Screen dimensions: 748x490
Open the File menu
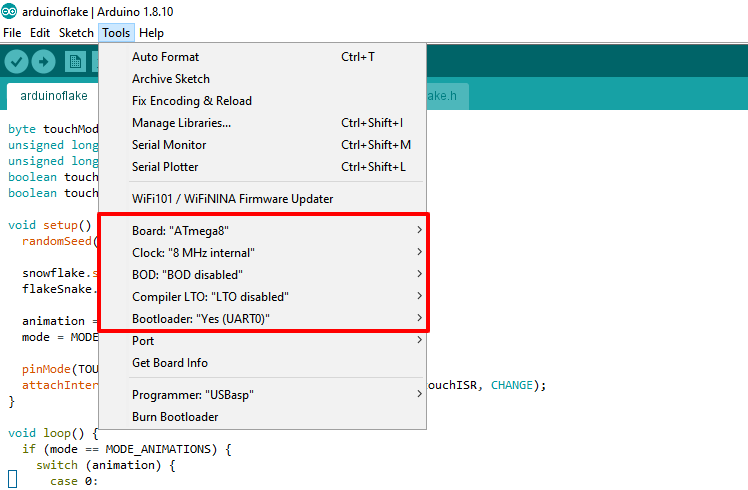coord(12,33)
